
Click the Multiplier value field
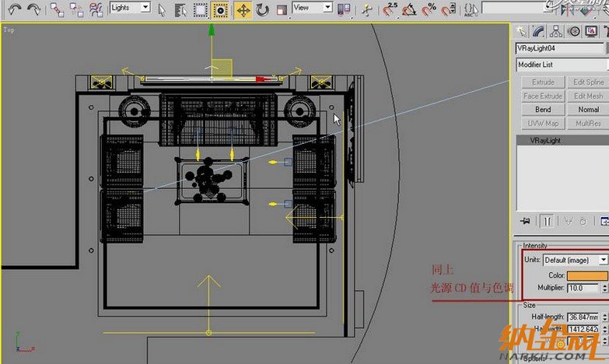pyautogui.click(x=583, y=288)
